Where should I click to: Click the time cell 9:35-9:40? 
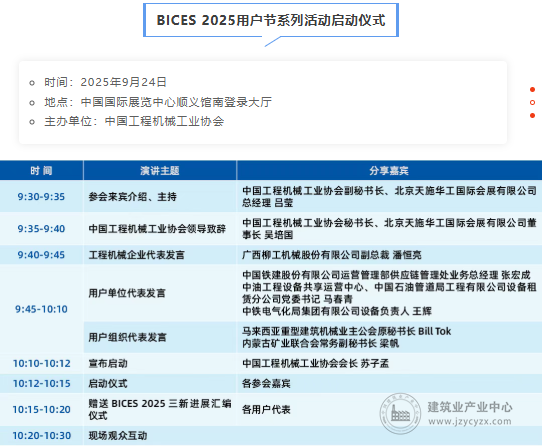(x=41, y=229)
